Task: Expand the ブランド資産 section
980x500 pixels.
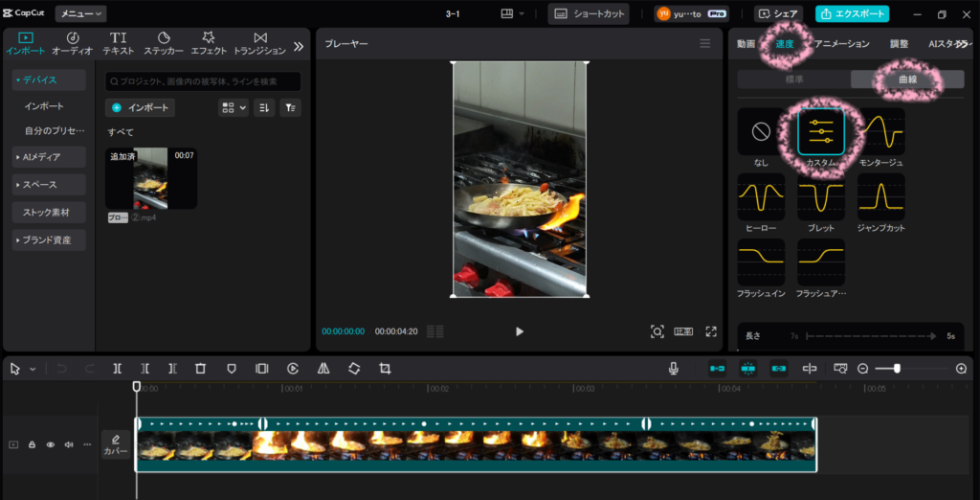Action: coord(49,239)
